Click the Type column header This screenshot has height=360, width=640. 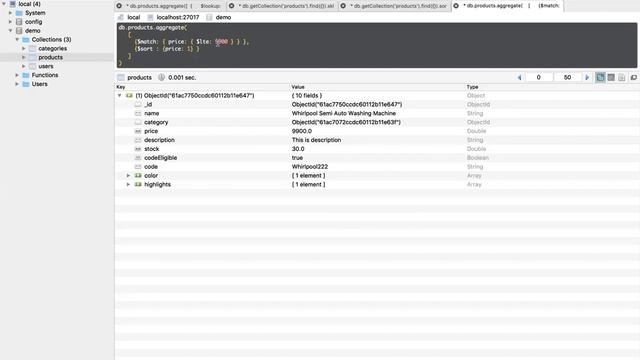pos(472,87)
